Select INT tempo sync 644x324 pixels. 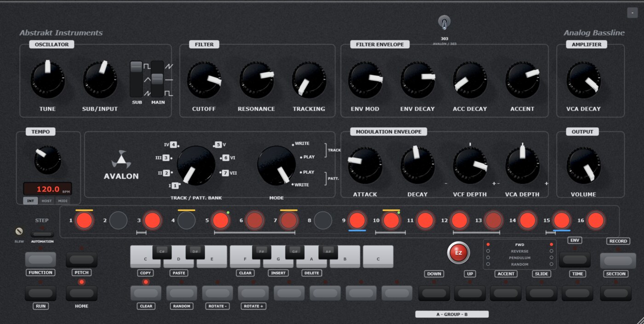click(31, 201)
